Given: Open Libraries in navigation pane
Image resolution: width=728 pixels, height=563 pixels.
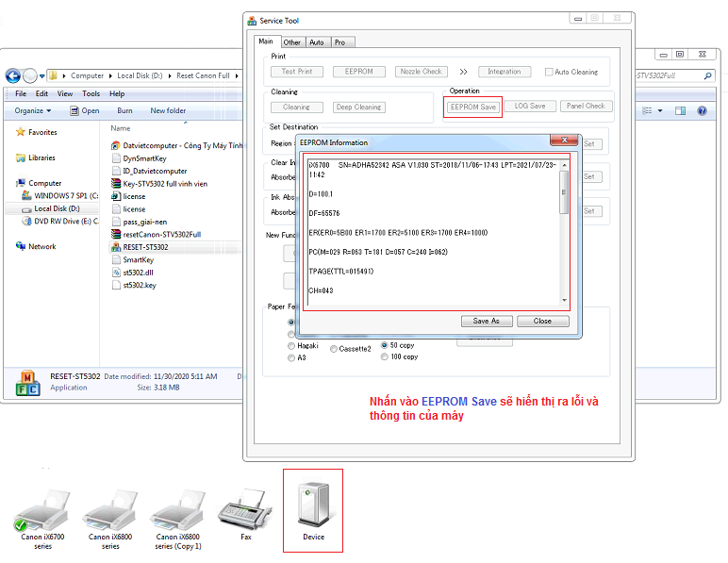Looking at the screenshot, I should click(x=35, y=157).
